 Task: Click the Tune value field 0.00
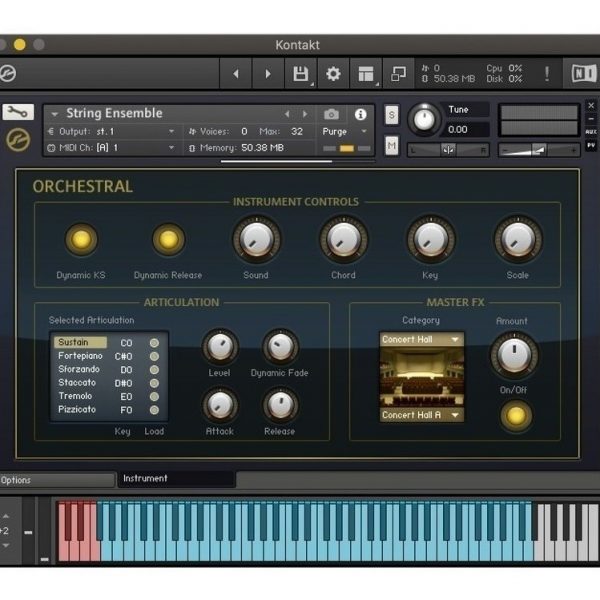(465, 130)
